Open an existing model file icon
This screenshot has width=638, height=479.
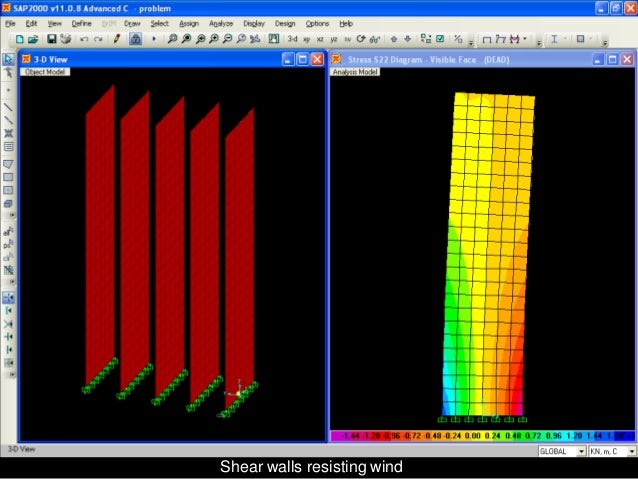point(33,39)
